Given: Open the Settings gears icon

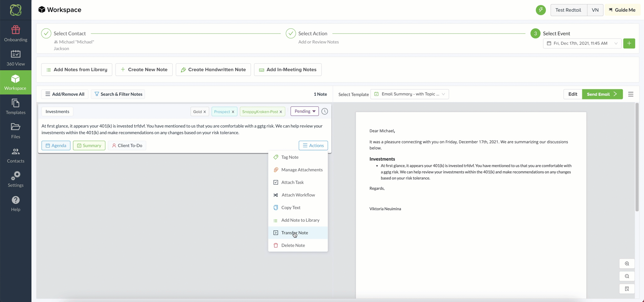Looking at the screenshot, I should click(15, 176).
